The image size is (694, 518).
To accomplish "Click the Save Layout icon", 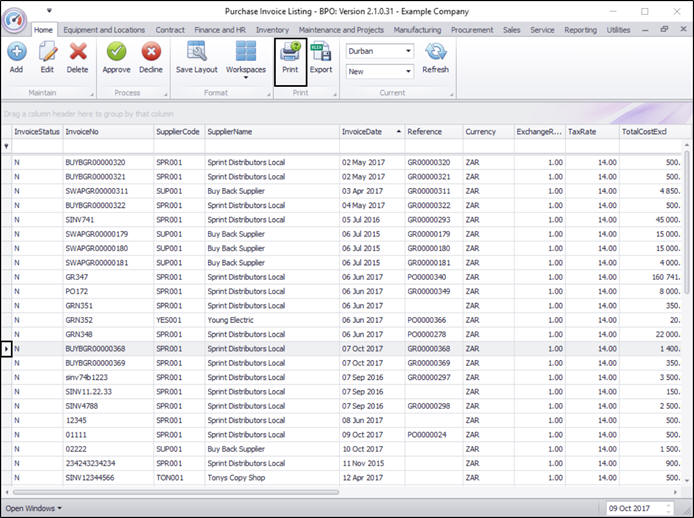I will tap(197, 56).
